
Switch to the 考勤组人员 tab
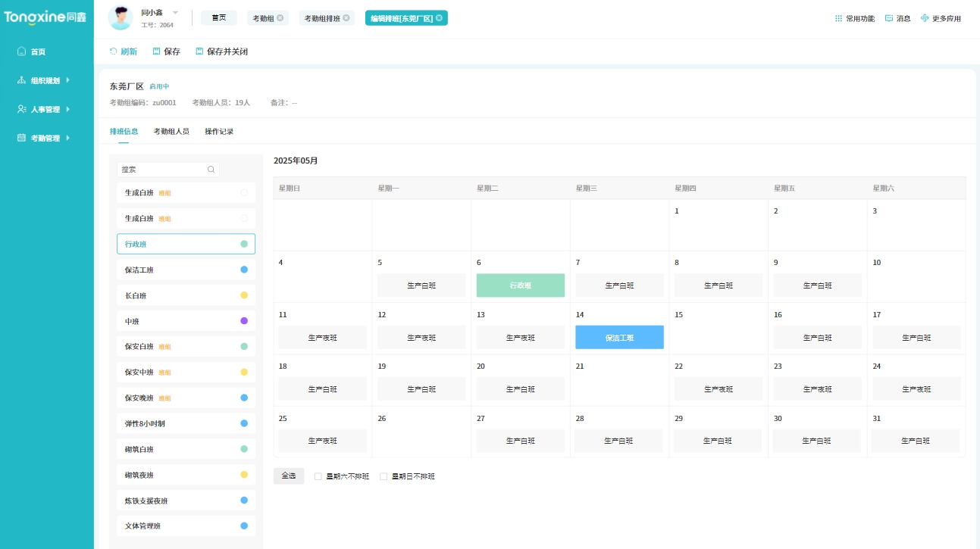[171, 131]
